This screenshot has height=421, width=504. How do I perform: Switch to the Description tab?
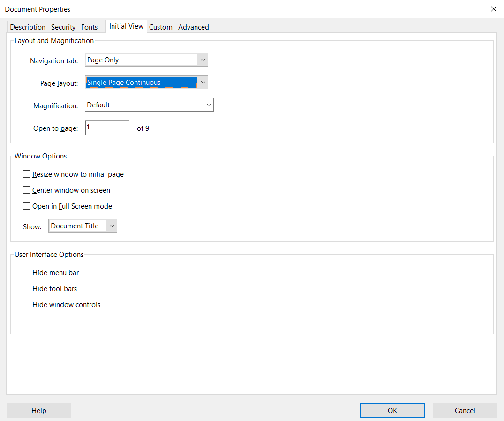27,27
